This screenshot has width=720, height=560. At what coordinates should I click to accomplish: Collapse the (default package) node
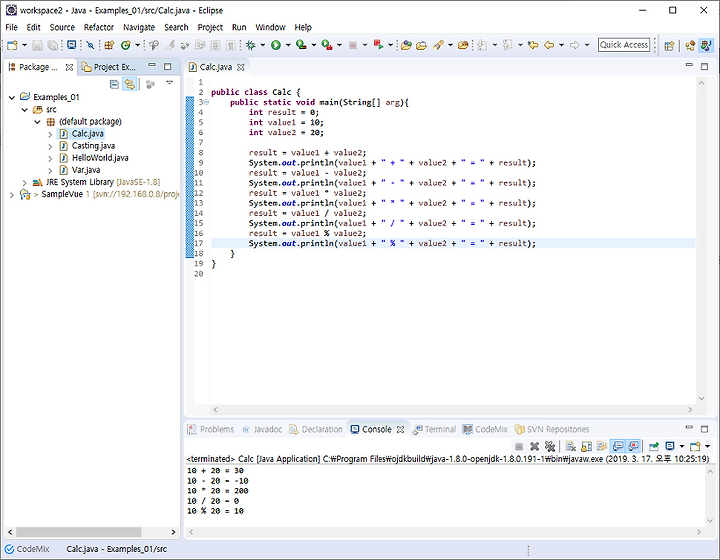(38, 122)
